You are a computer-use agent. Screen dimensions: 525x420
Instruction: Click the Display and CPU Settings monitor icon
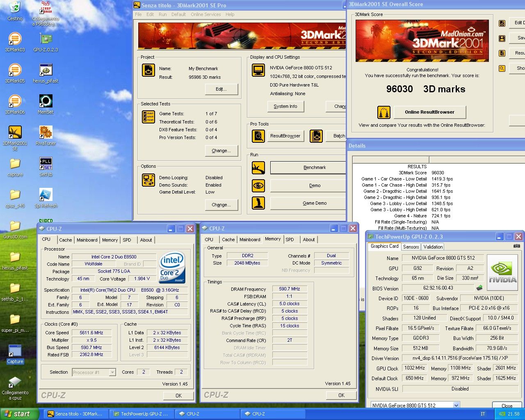258,70
